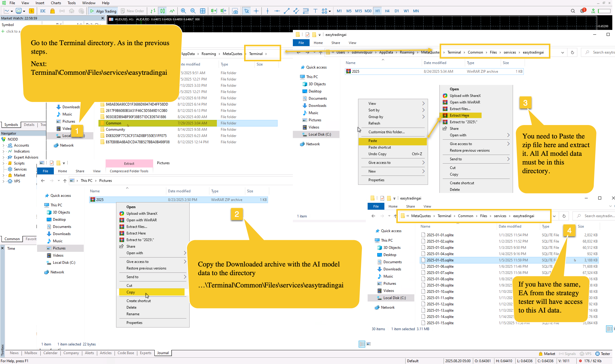Expand the Accounts node in Navigator
The image size is (615, 364).
coord(3,145)
